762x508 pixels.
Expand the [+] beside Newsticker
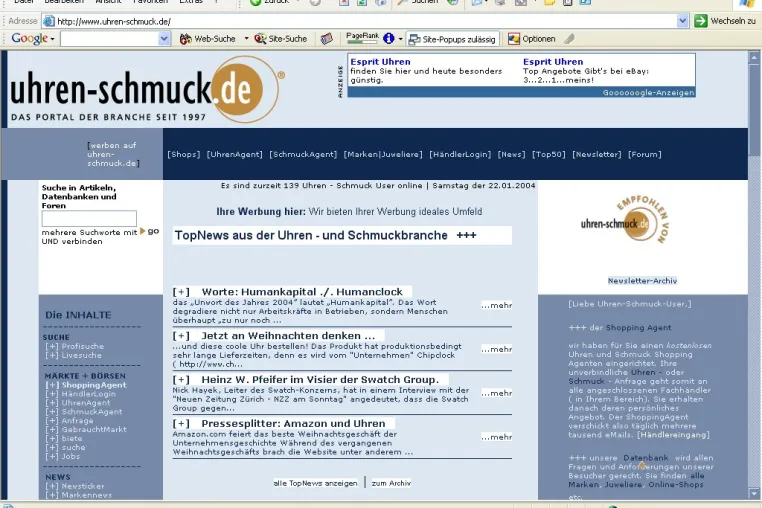point(52,486)
